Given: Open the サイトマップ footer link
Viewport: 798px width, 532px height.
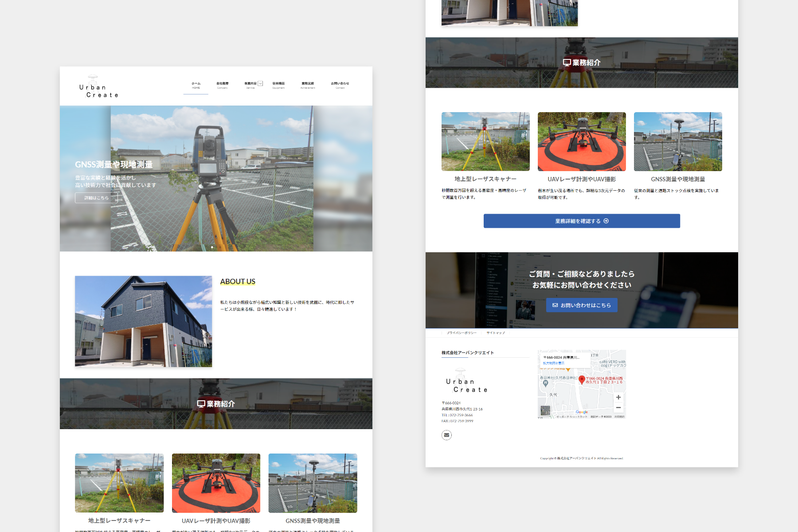Looking at the screenshot, I should pyautogui.click(x=495, y=333).
